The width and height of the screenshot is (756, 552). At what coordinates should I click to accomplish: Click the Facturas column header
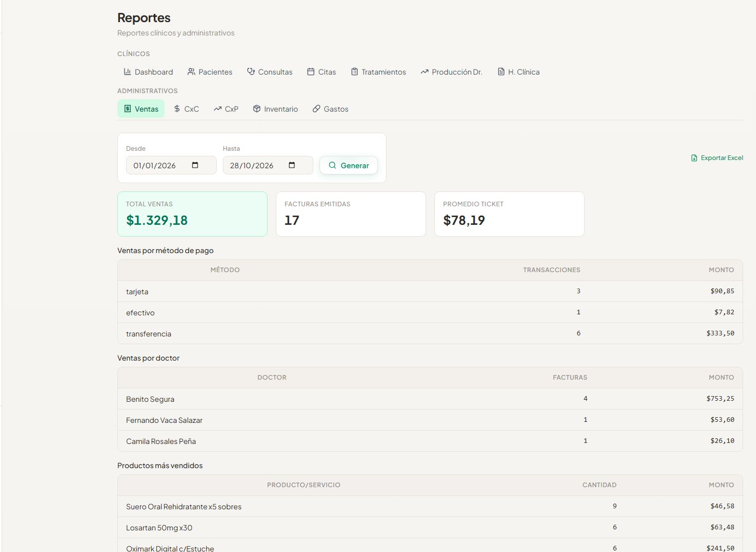click(570, 378)
